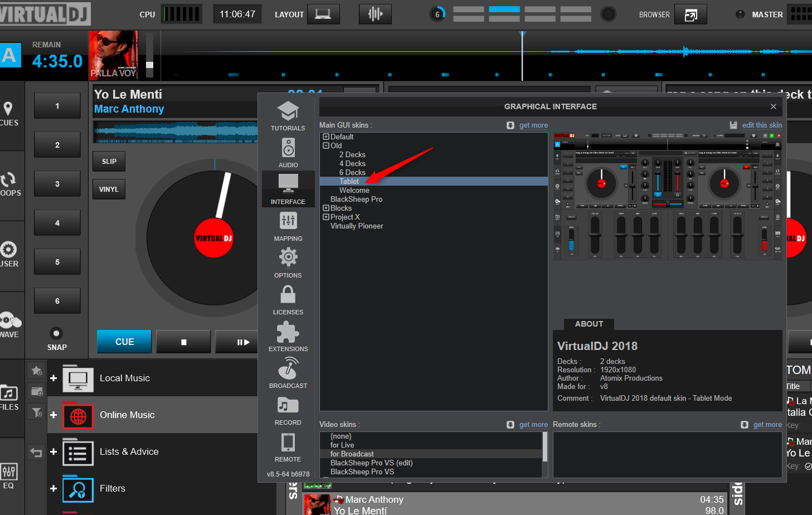
Task: Select the Virtually Pioneer skin
Action: pyautogui.click(x=357, y=226)
